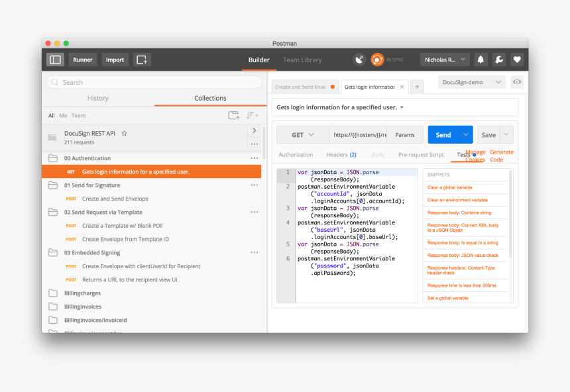Insert the Set a global variable snippet
The width and height of the screenshot is (570, 392).
[x=448, y=298]
